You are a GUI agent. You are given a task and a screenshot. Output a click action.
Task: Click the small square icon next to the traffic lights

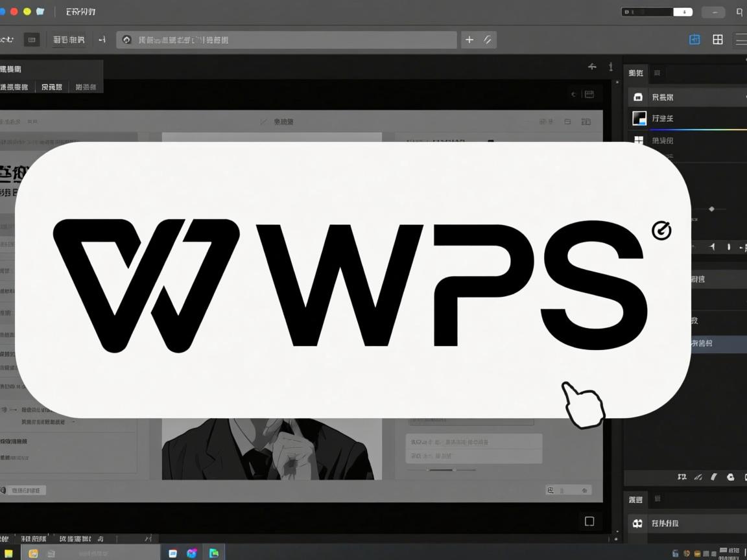point(40,11)
